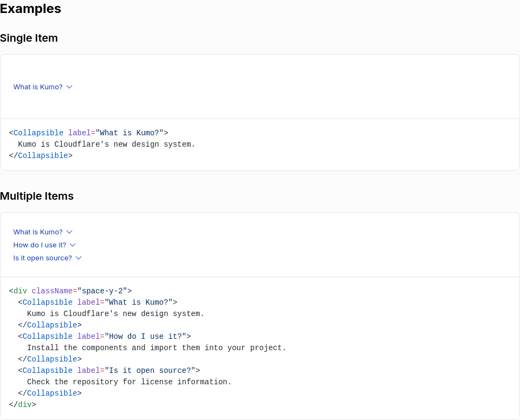The height and width of the screenshot is (420, 520).
Task: Expand "What is Kumo?" under Multiple Items
Action: (43, 232)
